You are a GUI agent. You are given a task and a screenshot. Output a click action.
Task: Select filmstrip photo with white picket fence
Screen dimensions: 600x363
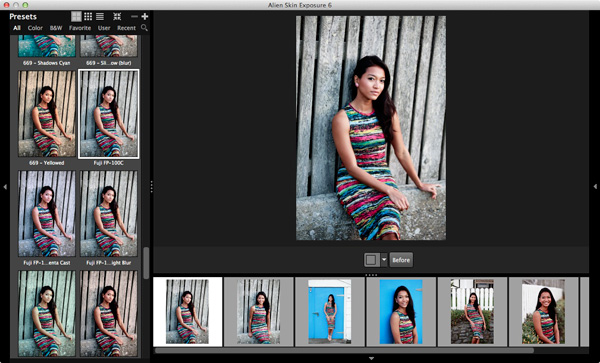[472, 311]
